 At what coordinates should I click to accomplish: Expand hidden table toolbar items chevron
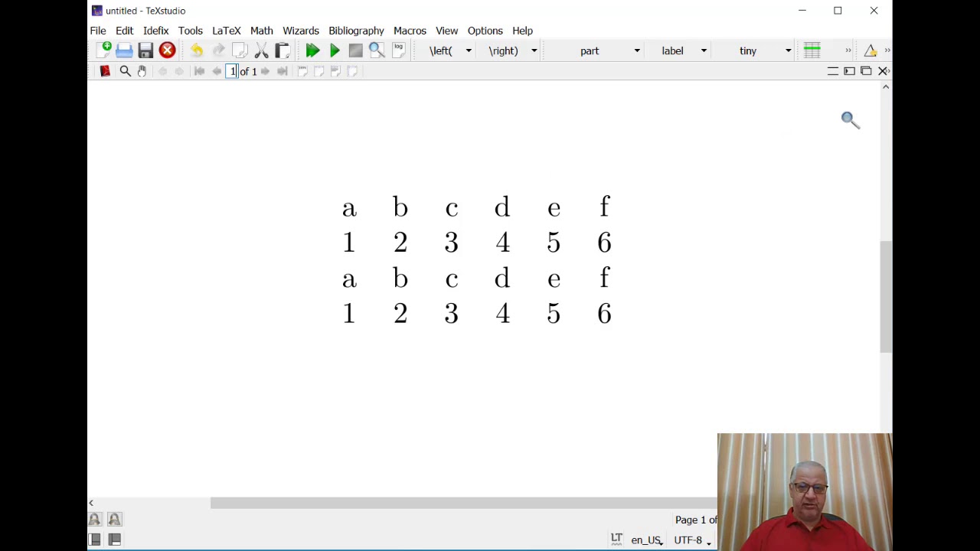[848, 51]
